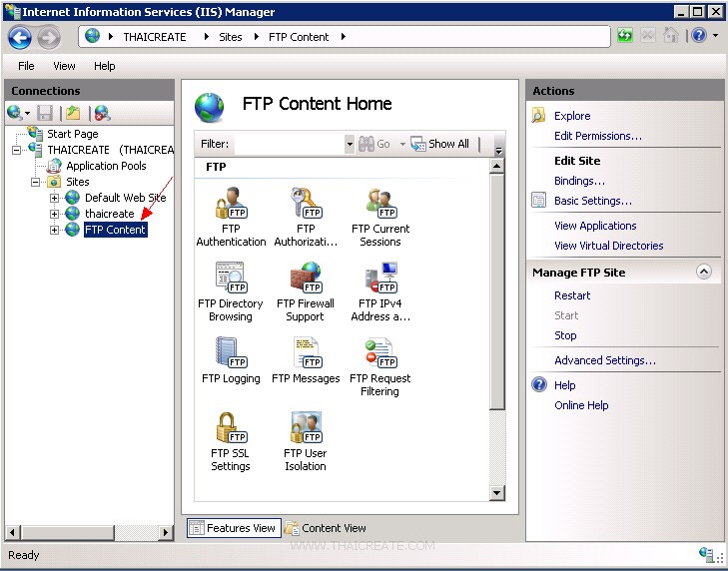Open FTP Firewall Support feature
This screenshot has width=728, height=571.
click(305, 291)
